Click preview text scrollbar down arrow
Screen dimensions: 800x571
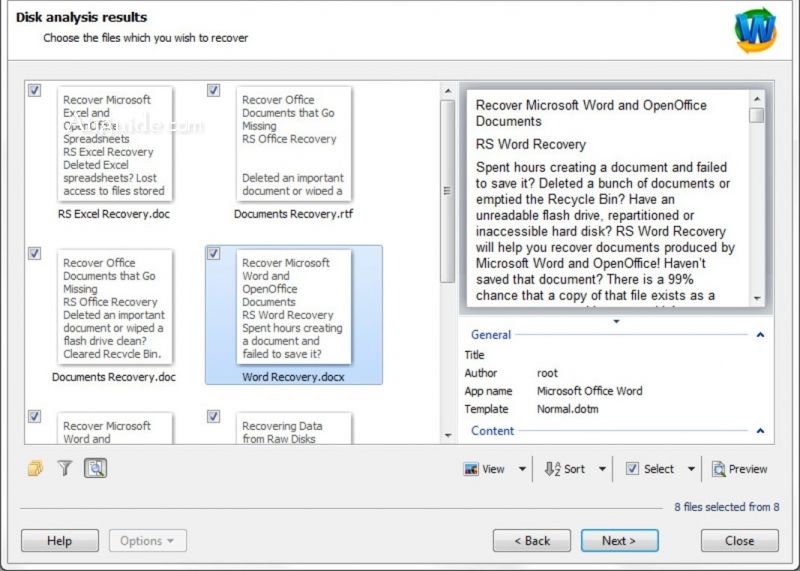[757, 298]
